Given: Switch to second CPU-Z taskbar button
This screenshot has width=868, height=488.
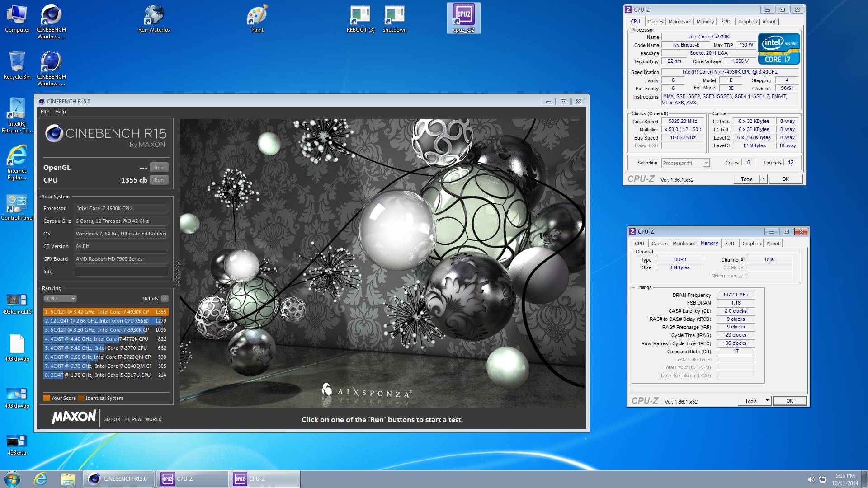Looking at the screenshot, I should tap(264, 479).
